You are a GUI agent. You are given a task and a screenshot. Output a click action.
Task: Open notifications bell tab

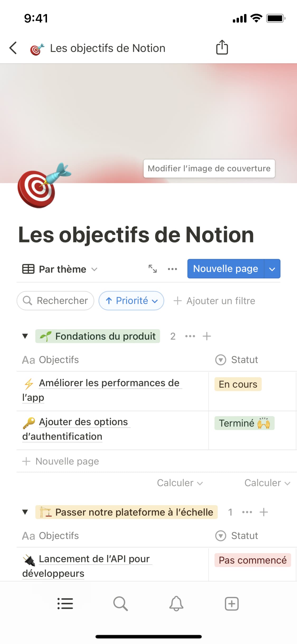[176, 604]
